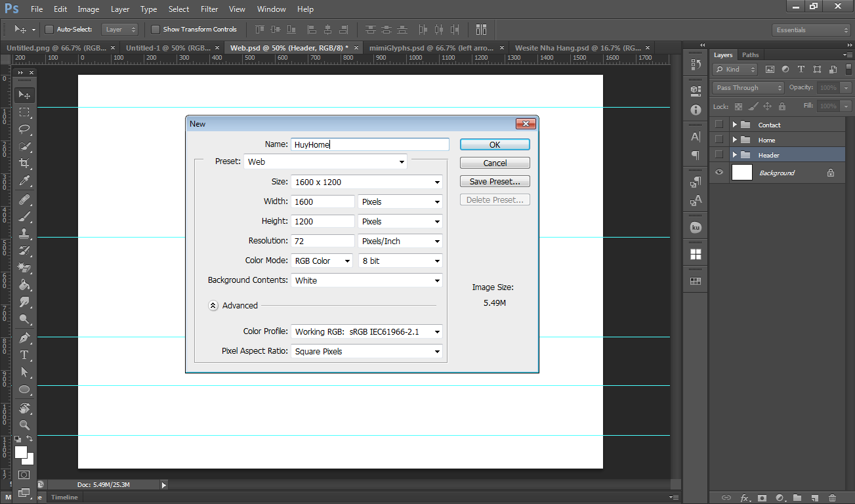Click the create new layer icon
This screenshot has width=855, height=504.
(x=814, y=498)
